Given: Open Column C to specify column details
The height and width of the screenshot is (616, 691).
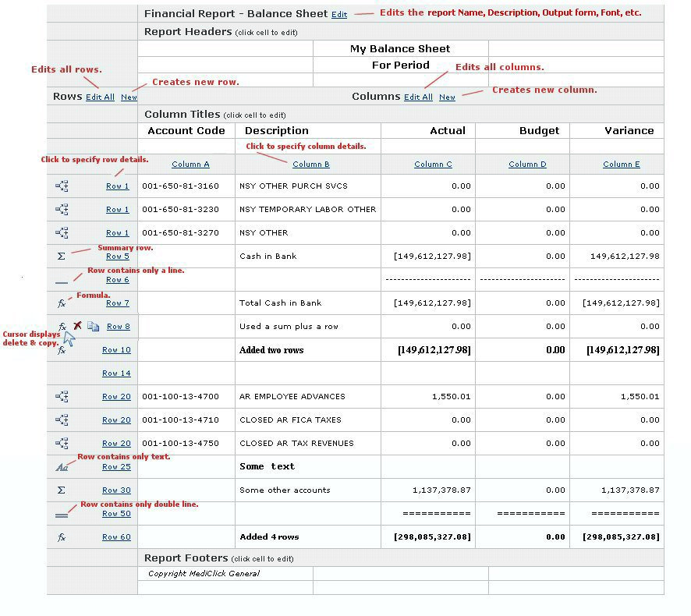Looking at the screenshot, I should tap(433, 165).
